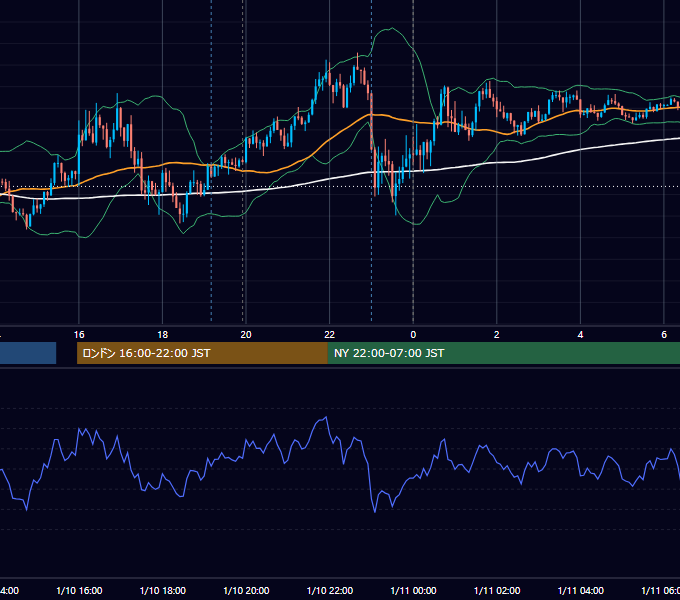Click the 1/11 00:00 time label
Viewport: 680px width, 600px height.
tap(413, 591)
